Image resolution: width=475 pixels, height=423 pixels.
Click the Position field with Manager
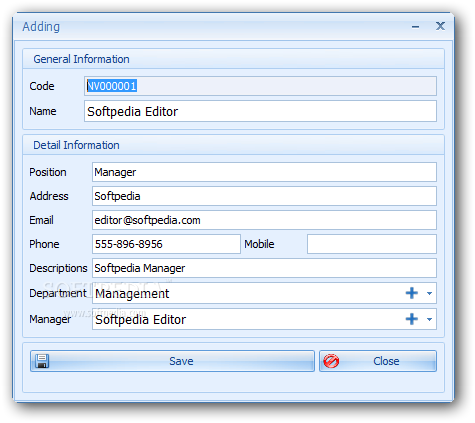pos(264,172)
